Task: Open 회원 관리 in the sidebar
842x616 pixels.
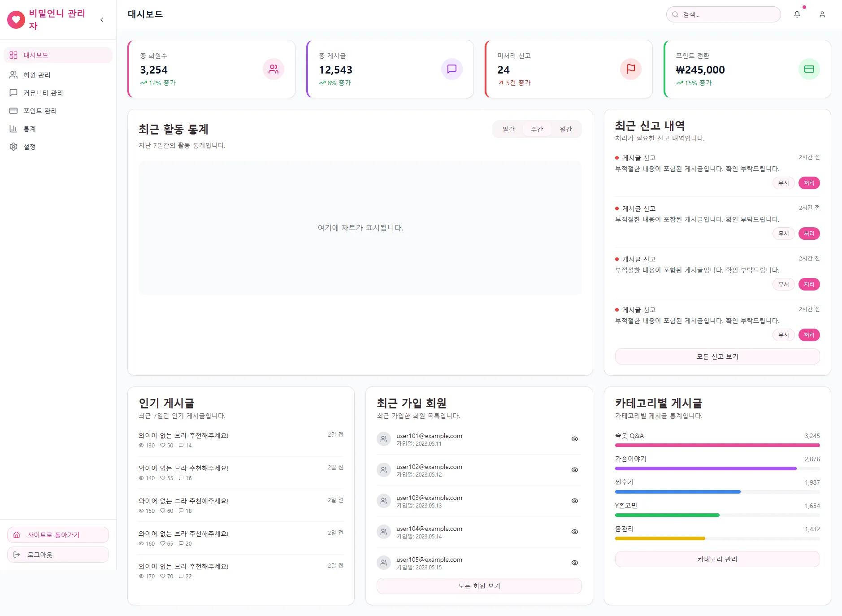Action: pyautogui.click(x=58, y=75)
